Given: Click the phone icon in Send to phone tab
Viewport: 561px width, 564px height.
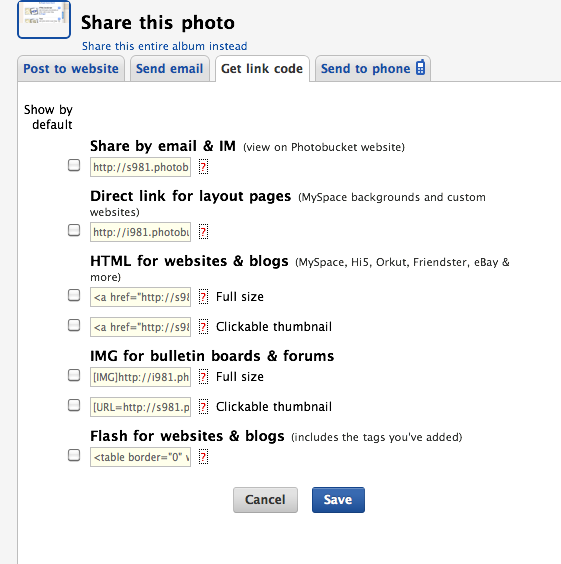Looking at the screenshot, I should coord(420,68).
